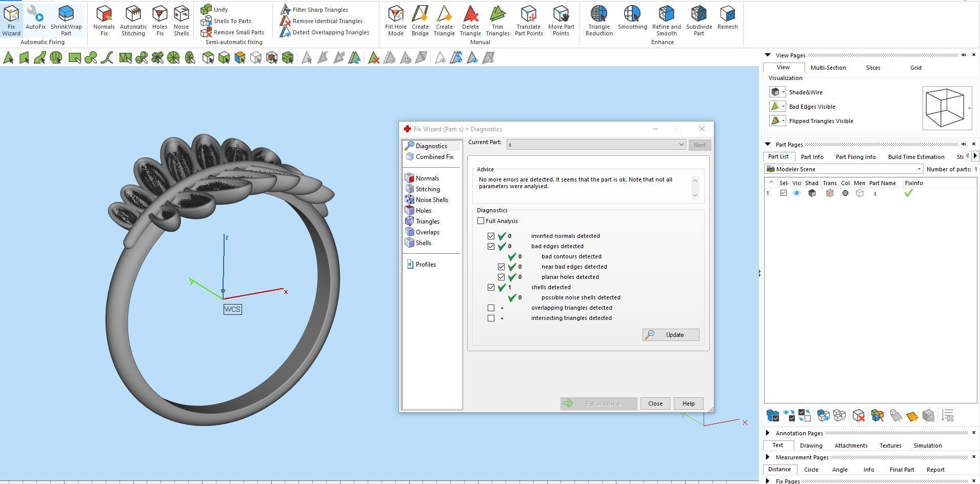Select the Trim Triangles tool

pos(497,21)
